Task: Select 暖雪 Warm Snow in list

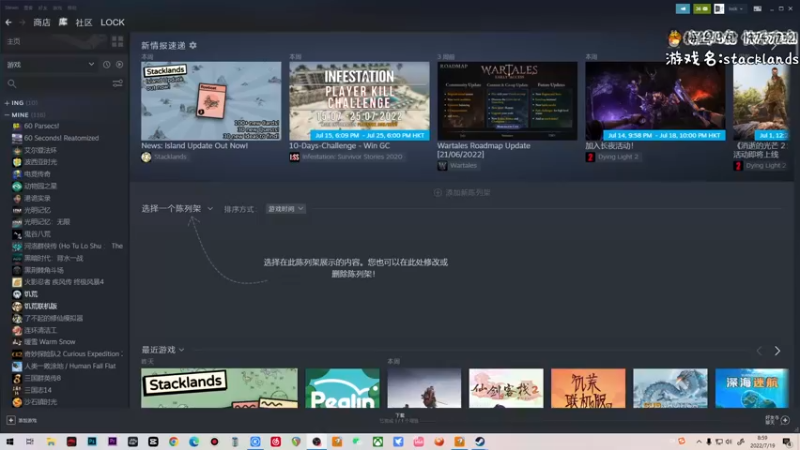Action: pyautogui.click(x=49, y=342)
